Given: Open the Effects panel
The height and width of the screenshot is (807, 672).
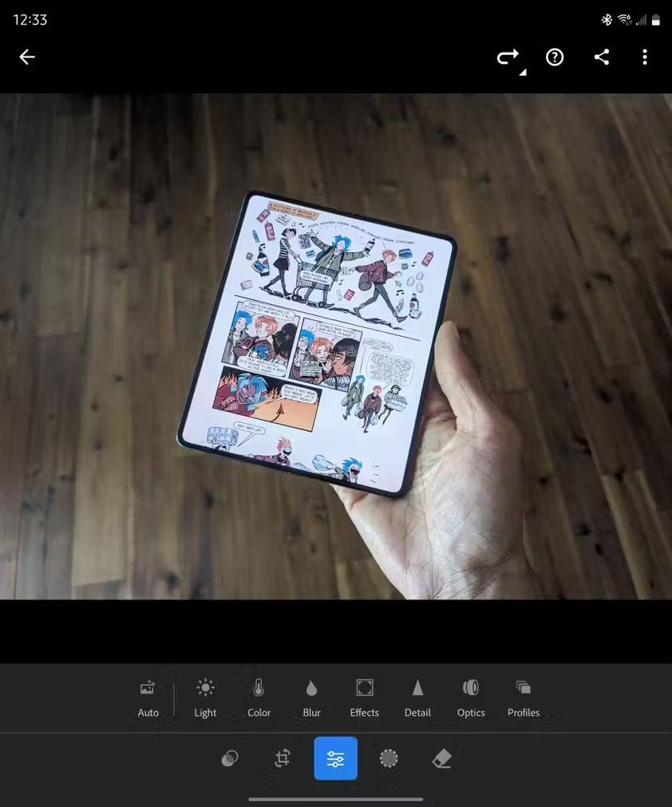Looking at the screenshot, I should coord(364,697).
